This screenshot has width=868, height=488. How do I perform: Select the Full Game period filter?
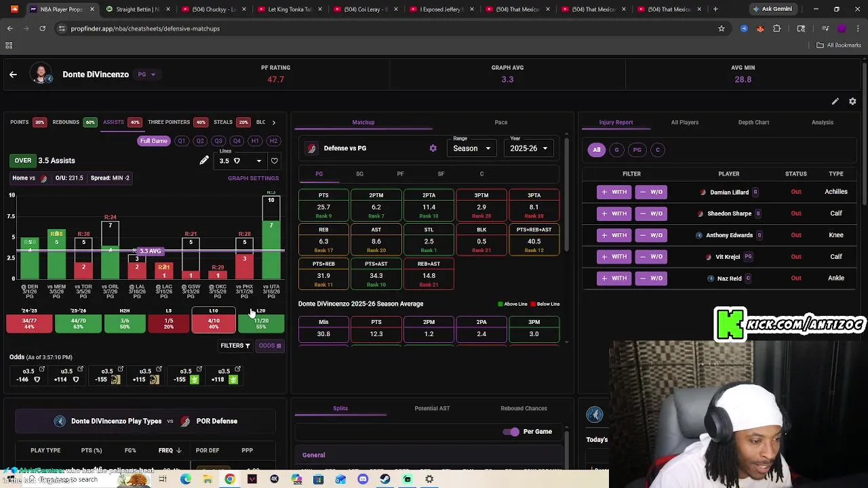click(153, 141)
